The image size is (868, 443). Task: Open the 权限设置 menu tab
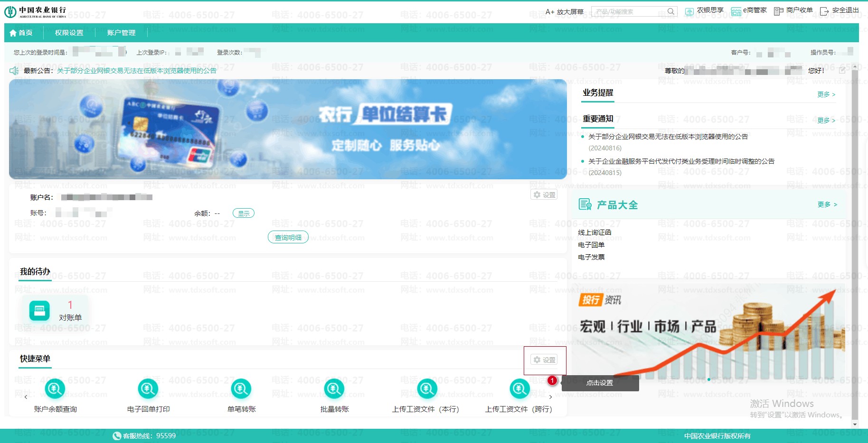point(69,33)
